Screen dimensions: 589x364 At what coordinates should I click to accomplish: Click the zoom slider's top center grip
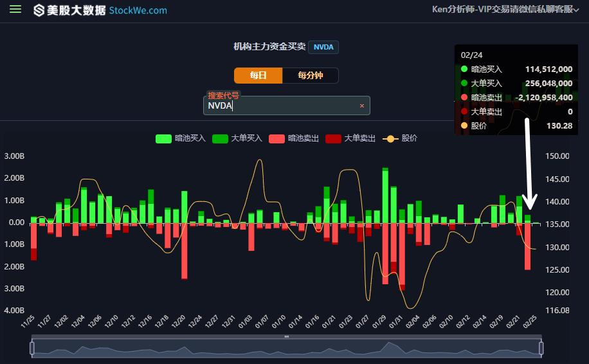[287, 336]
